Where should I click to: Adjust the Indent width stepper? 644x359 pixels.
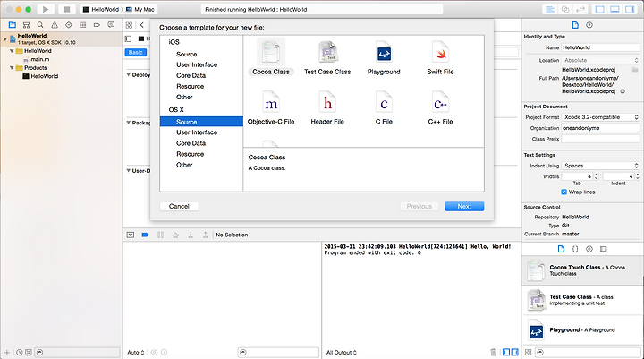pyautogui.click(x=638, y=176)
